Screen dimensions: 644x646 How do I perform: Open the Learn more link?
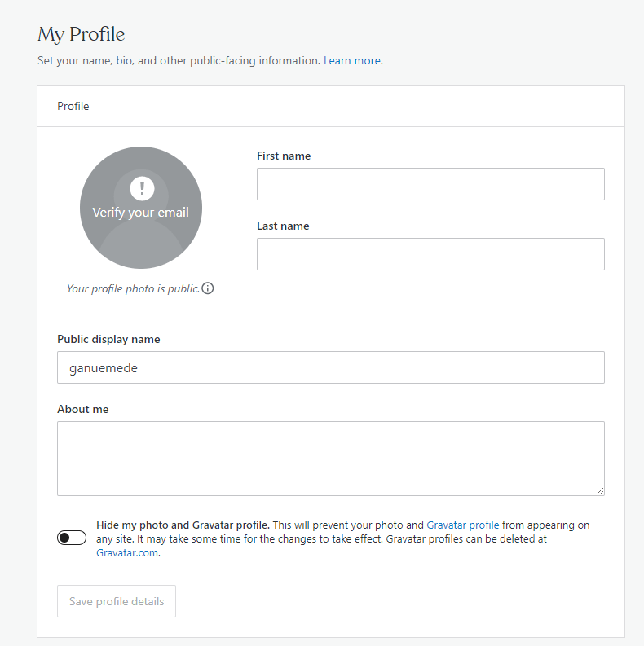[352, 60]
